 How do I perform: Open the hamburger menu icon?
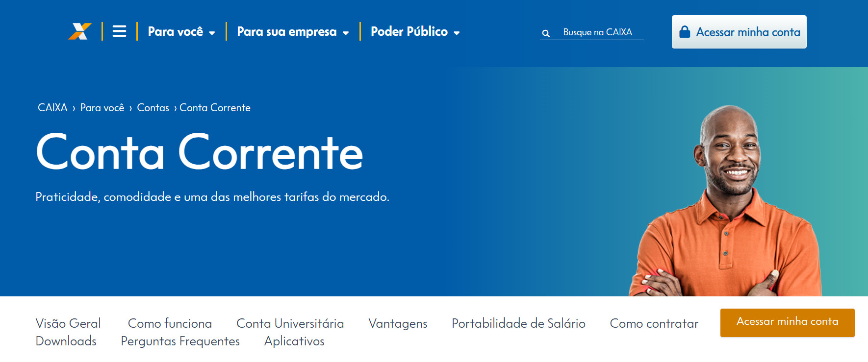[119, 31]
